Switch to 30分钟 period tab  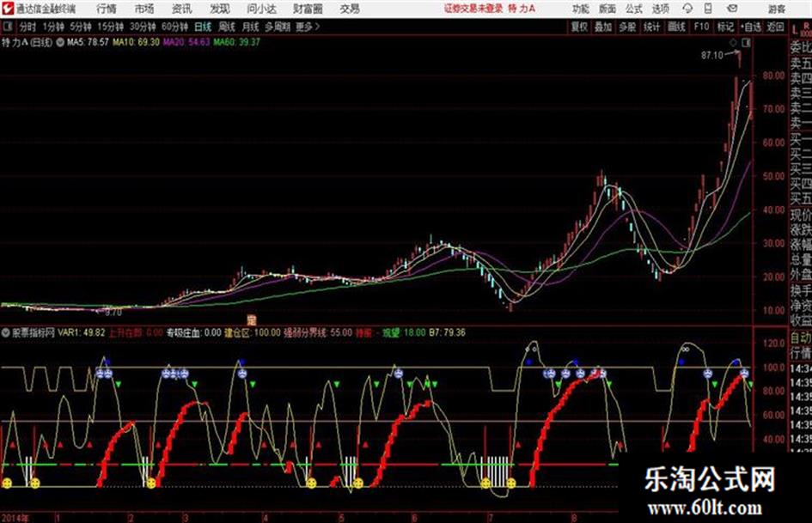click(x=143, y=27)
